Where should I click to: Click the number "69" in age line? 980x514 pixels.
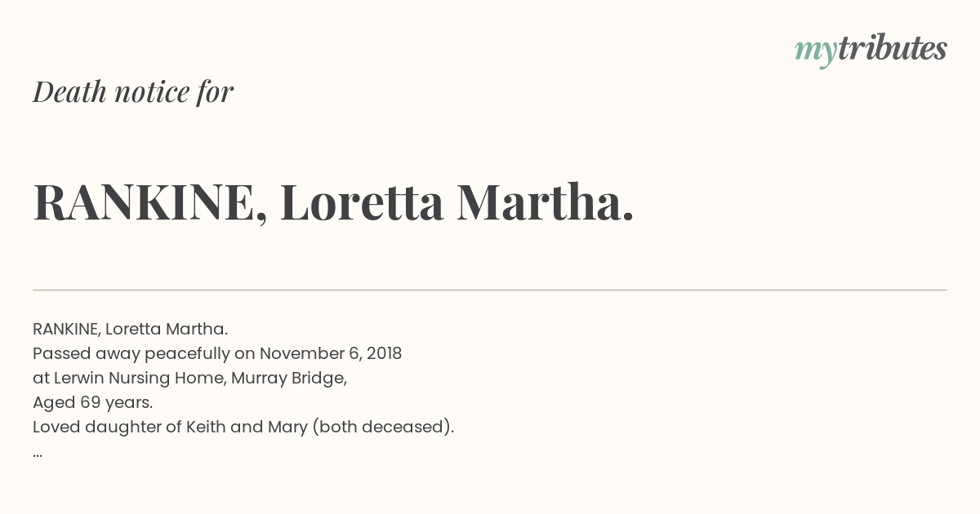click(x=90, y=403)
